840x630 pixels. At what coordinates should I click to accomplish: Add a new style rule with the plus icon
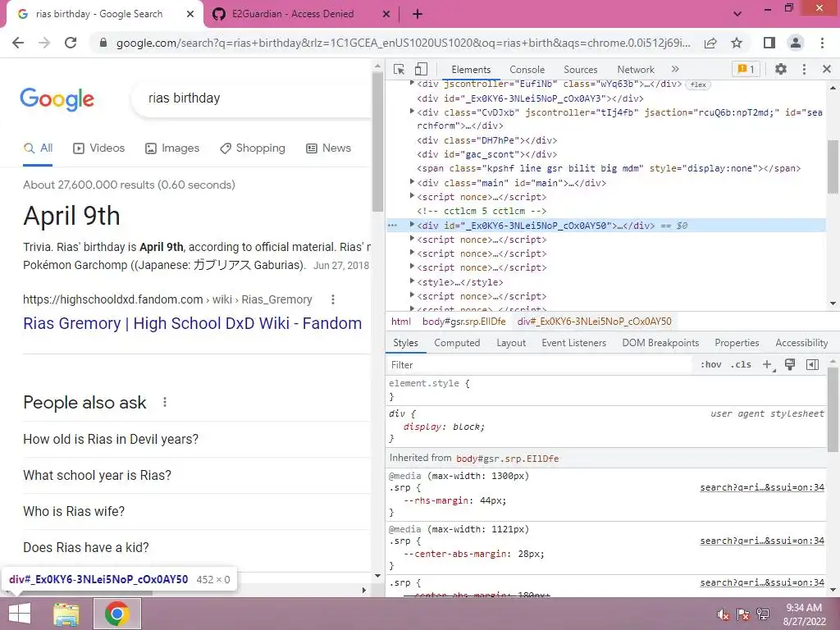(x=767, y=365)
